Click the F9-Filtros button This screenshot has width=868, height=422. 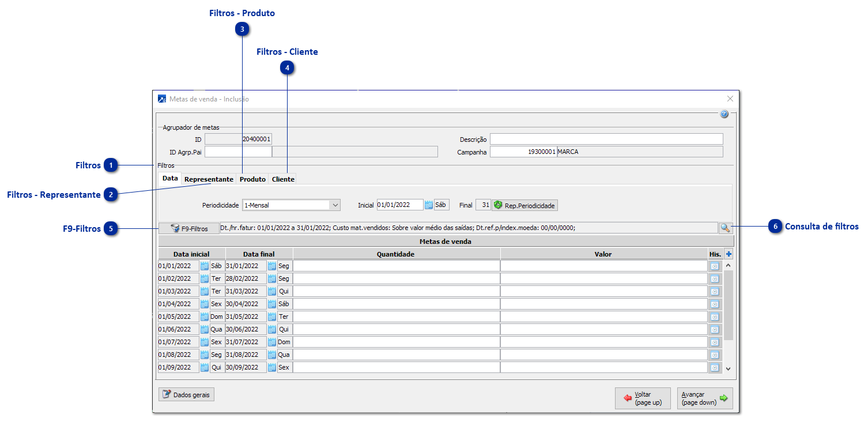189,228
